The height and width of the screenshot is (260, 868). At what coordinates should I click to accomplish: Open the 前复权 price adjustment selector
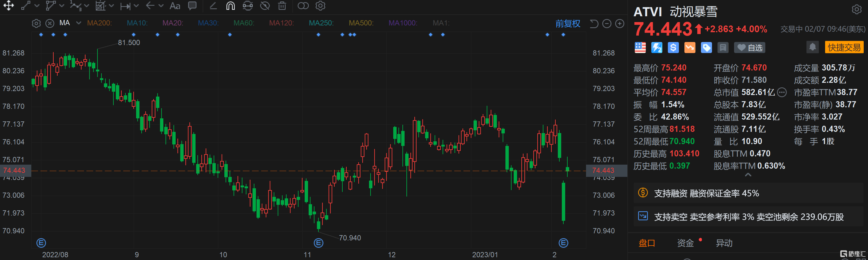coord(568,24)
